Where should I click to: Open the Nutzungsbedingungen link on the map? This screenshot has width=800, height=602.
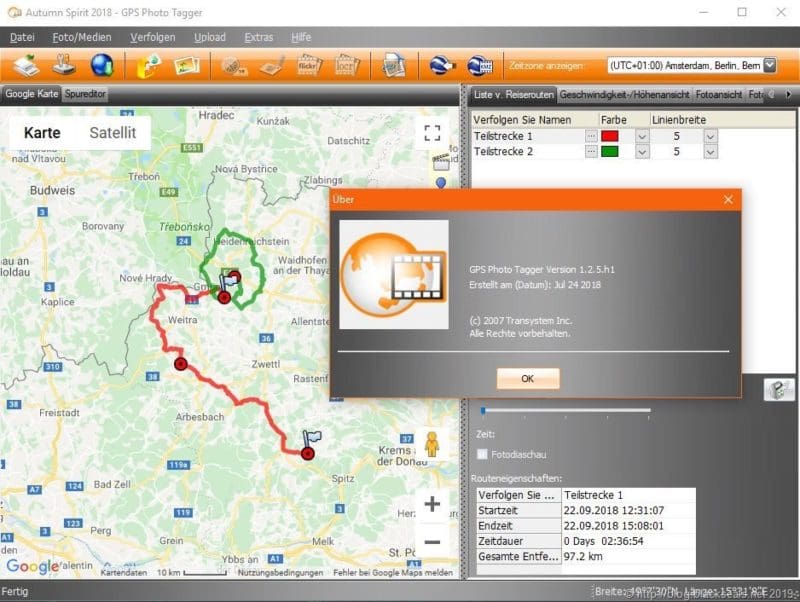point(280,572)
